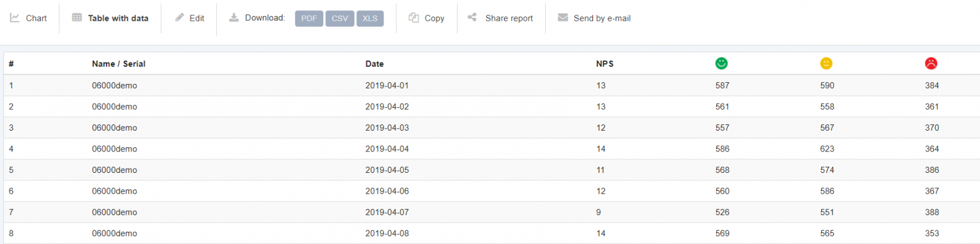Click the green happy smiley column header
Image resolution: width=980 pixels, height=244 pixels.
tap(722, 63)
